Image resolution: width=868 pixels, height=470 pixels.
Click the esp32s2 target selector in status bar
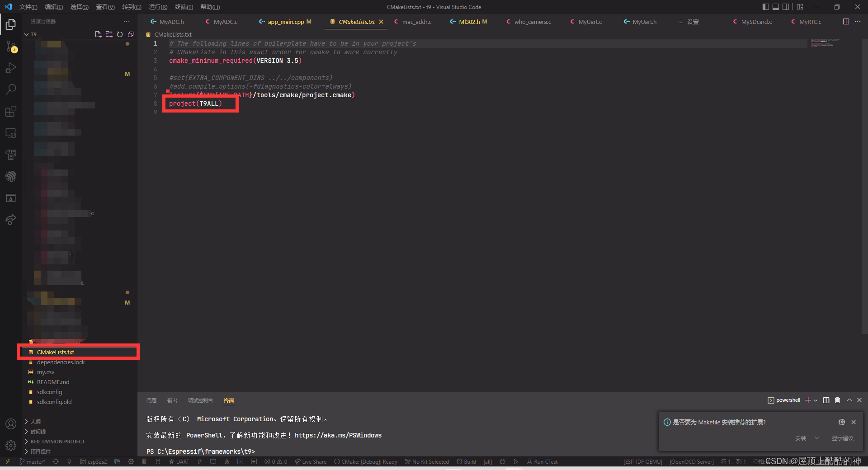(94, 461)
